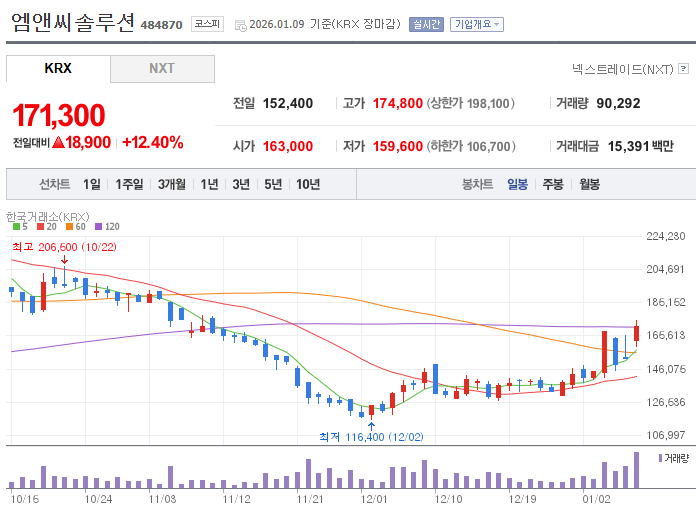Switch to the NXT tab
The height and width of the screenshot is (505, 696).
click(162, 68)
